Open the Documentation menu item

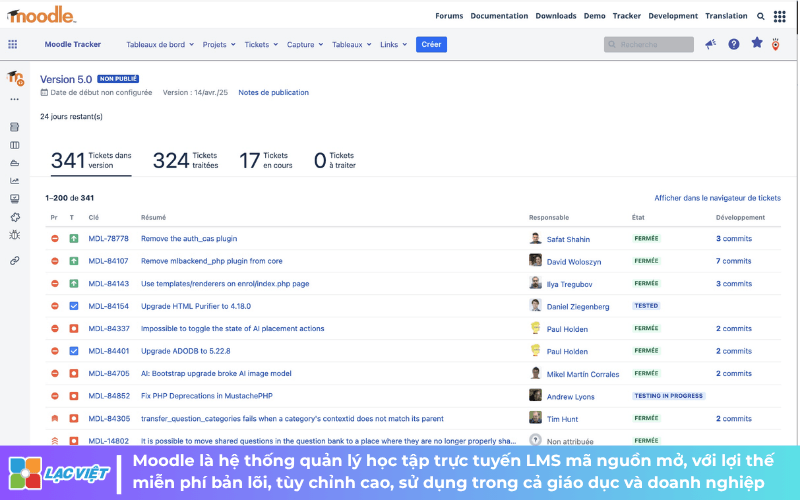[499, 16]
